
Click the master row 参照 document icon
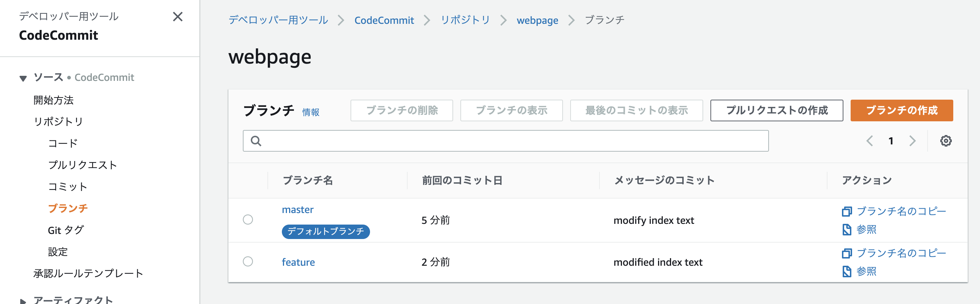tap(847, 230)
